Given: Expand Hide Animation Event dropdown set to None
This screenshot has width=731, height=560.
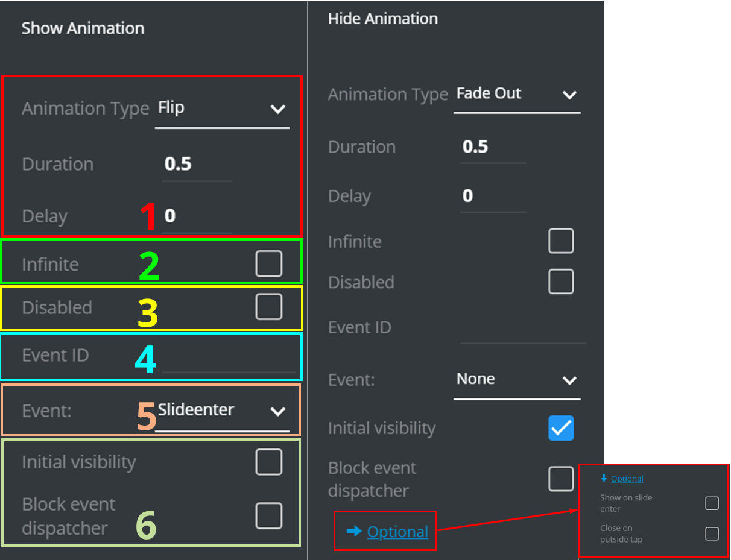Looking at the screenshot, I should coord(516,380).
